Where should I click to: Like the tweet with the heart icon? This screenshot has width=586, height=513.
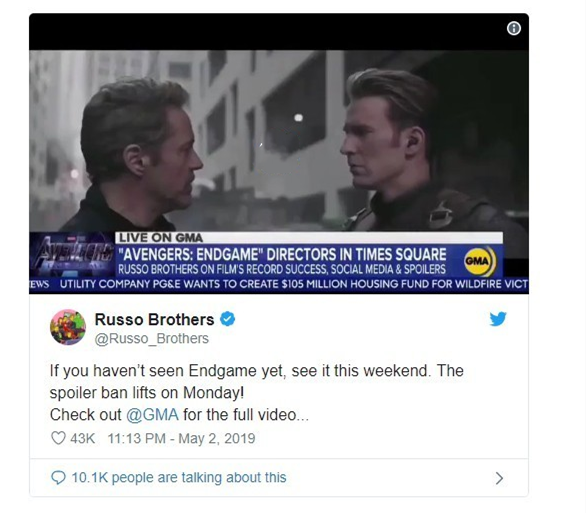tap(58, 438)
